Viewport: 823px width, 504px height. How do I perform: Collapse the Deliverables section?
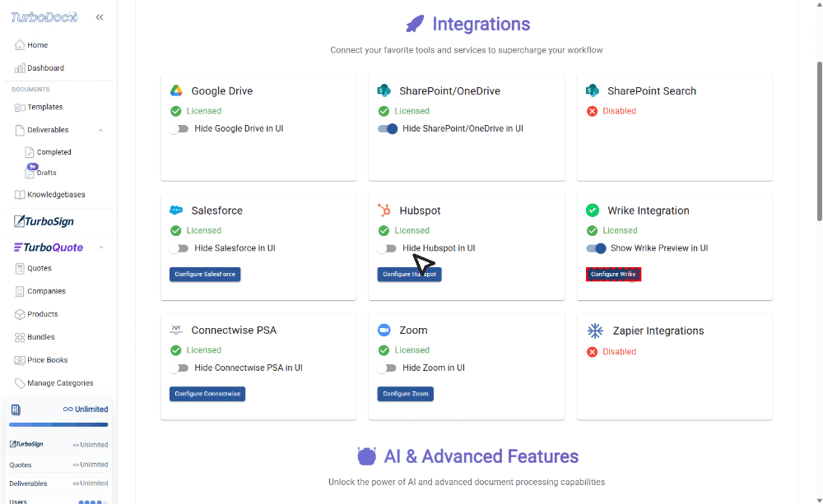click(x=100, y=129)
